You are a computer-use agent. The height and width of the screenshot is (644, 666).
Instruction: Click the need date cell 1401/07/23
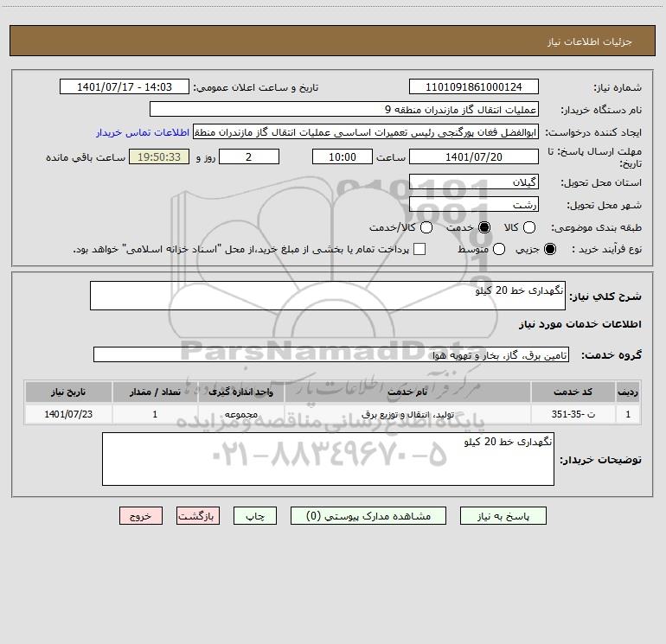(x=68, y=414)
